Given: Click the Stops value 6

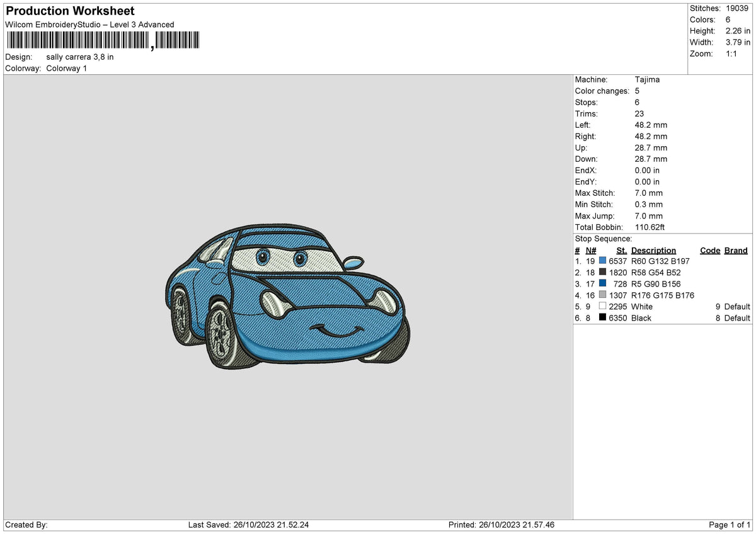Looking at the screenshot, I should 638,103.
